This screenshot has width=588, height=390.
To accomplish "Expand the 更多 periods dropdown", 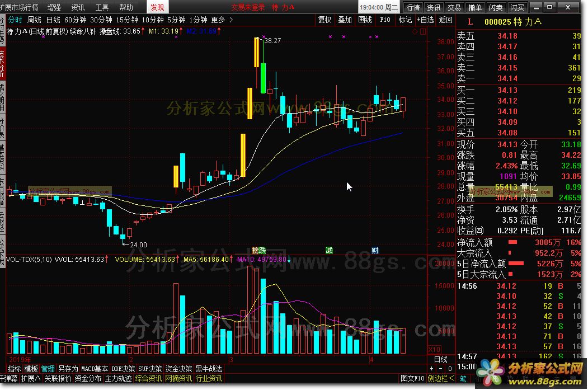I will (222, 20).
